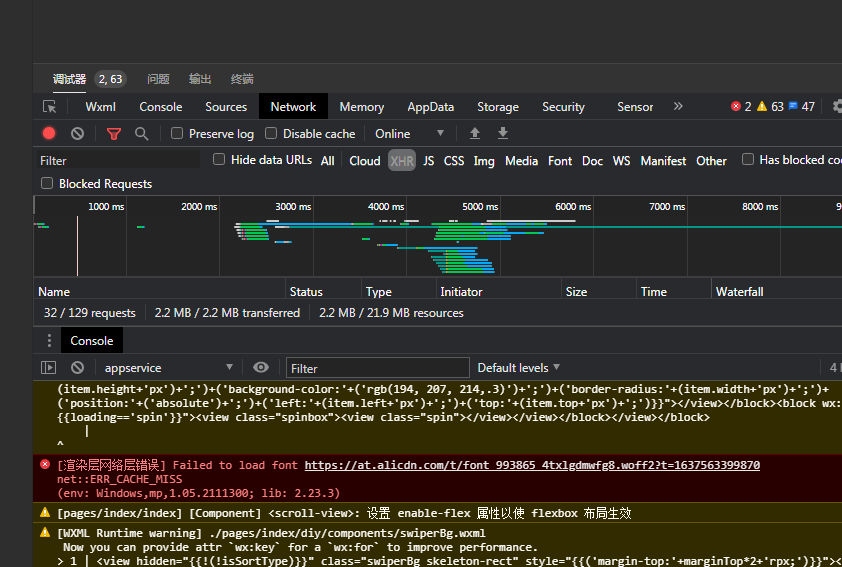This screenshot has height=567, width=842.
Task: Filter requests by Cloud
Action: point(365,161)
